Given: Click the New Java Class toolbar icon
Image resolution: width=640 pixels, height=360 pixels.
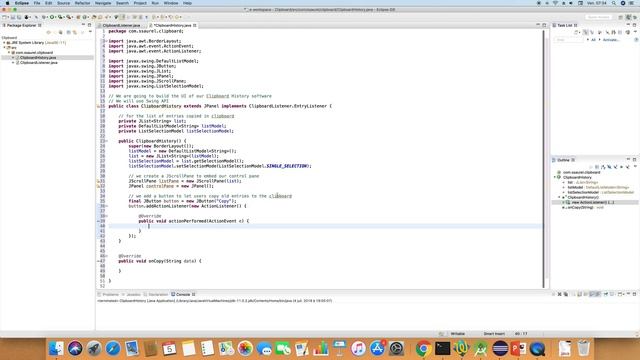Looking at the screenshot, I should click(84, 17).
